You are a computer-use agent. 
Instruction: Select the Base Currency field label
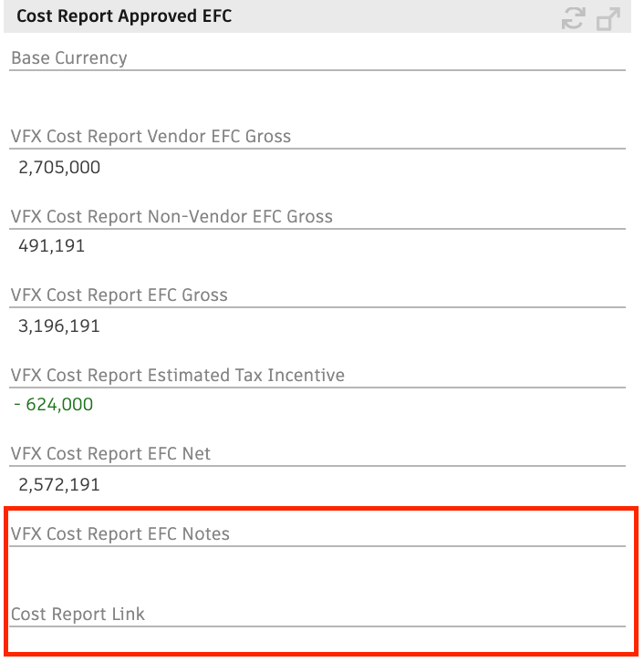point(68,57)
